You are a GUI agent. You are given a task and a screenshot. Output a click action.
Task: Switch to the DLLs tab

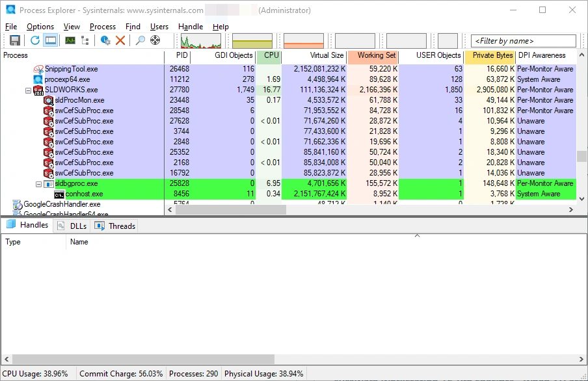tap(72, 226)
